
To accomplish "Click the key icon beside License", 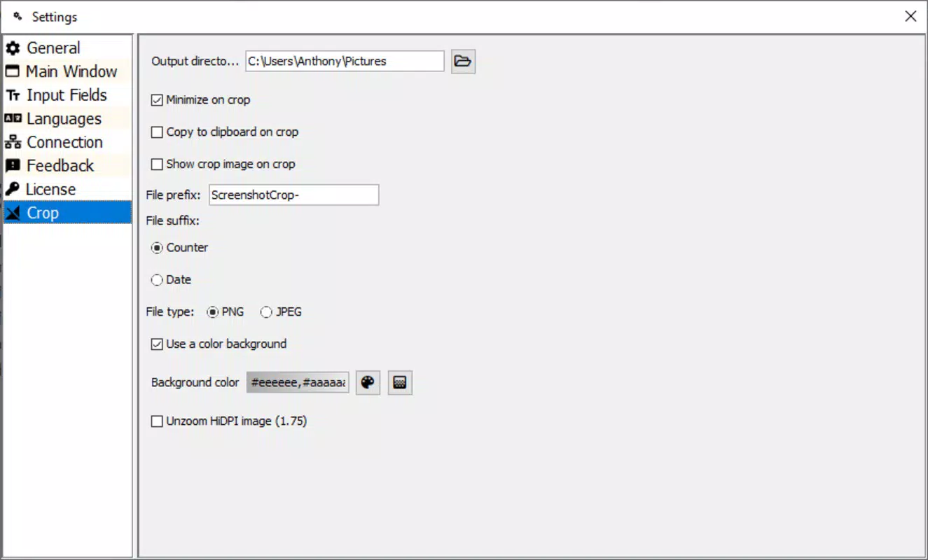I will point(13,189).
